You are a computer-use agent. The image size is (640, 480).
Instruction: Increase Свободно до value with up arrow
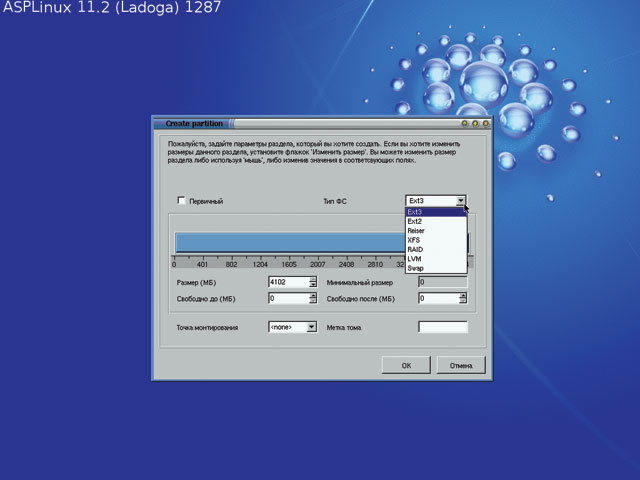coord(313,296)
